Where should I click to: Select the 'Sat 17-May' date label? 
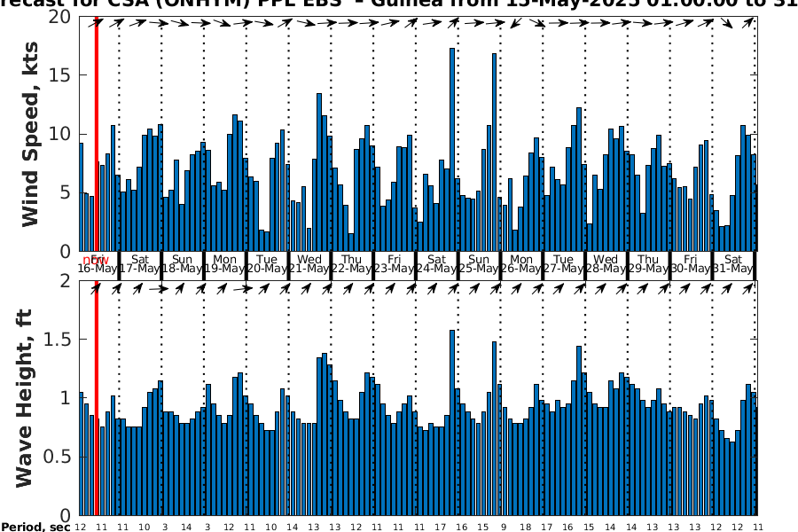pos(140,263)
